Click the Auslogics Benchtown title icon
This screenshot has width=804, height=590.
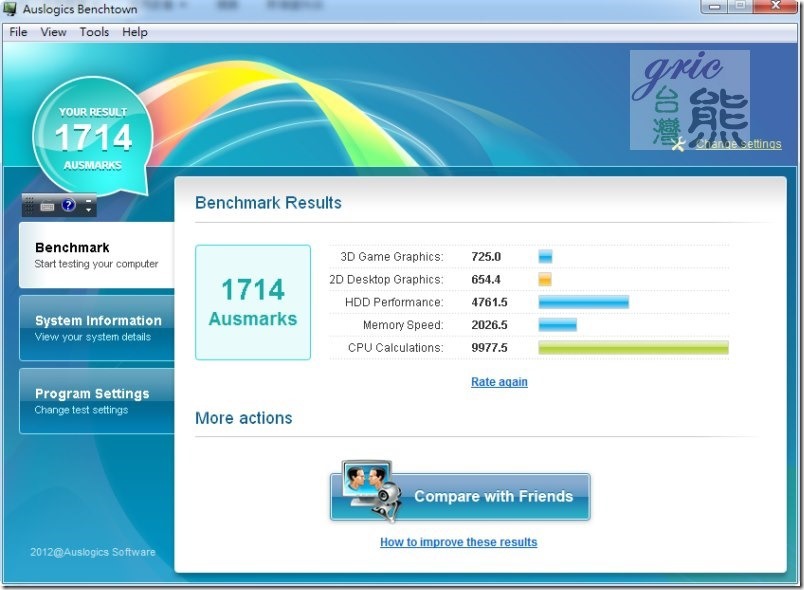(x=9, y=9)
